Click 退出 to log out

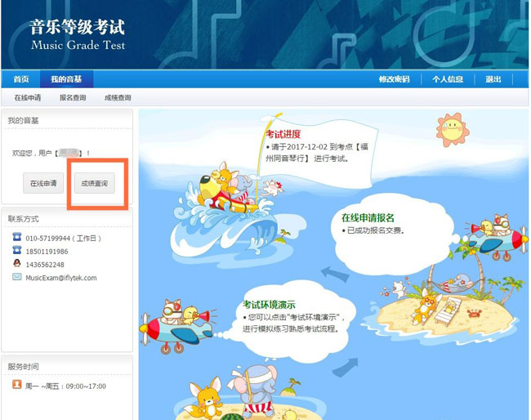click(x=493, y=79)
